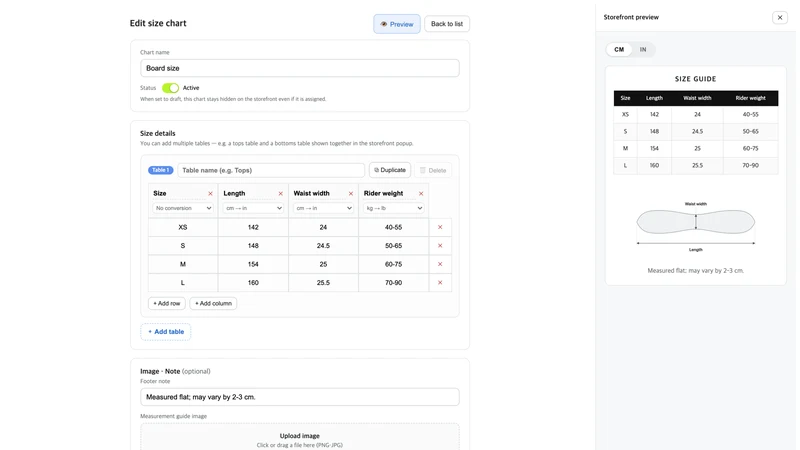Image resolution: width=800 pixels, height=450 pixels.
Task: Delete the XS row
Action: tap(440, 227)
